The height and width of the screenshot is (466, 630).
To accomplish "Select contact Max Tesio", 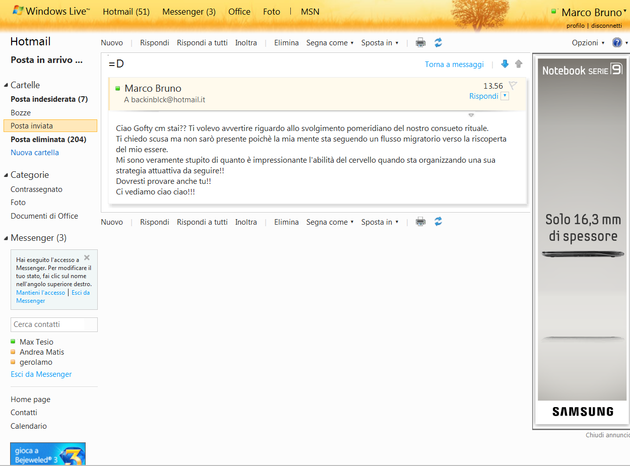I will 36,341.
